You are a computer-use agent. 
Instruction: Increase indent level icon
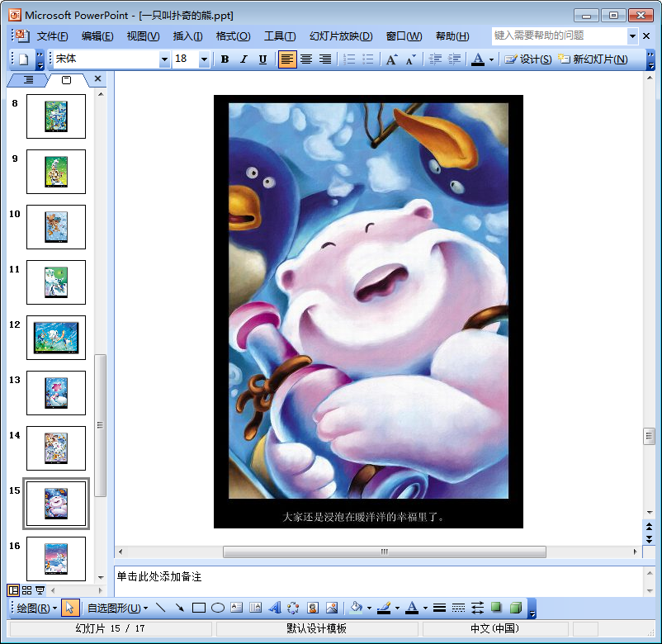coord(454,59)
